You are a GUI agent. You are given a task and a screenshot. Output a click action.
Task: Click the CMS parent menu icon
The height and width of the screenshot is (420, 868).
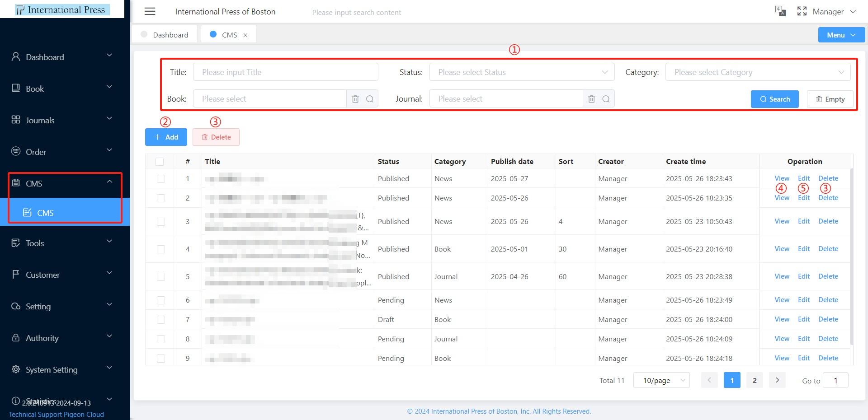16,183
